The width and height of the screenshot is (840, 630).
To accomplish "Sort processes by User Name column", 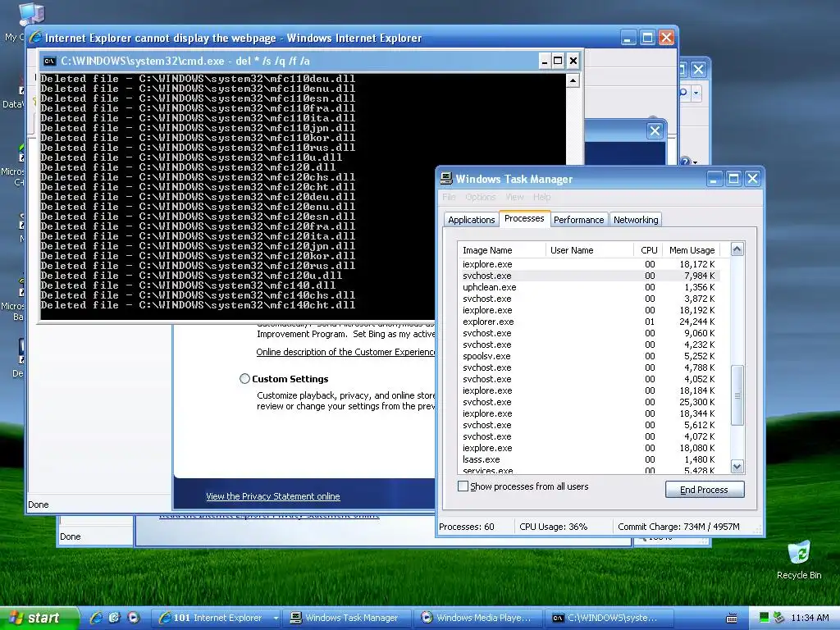I will (x=590, y=250).
